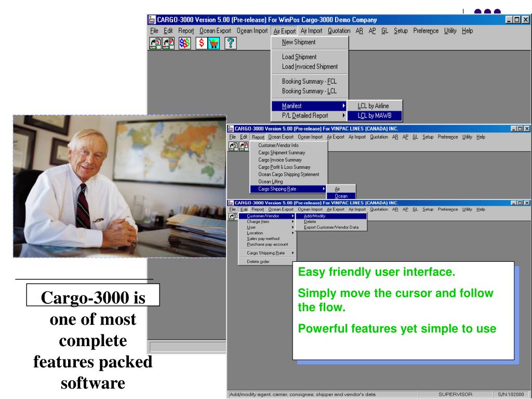Screen dimensions: 532x399
Task: Click the 'P' document toolbar icon in Demo Company window
Action: click(x=168, y=43)
